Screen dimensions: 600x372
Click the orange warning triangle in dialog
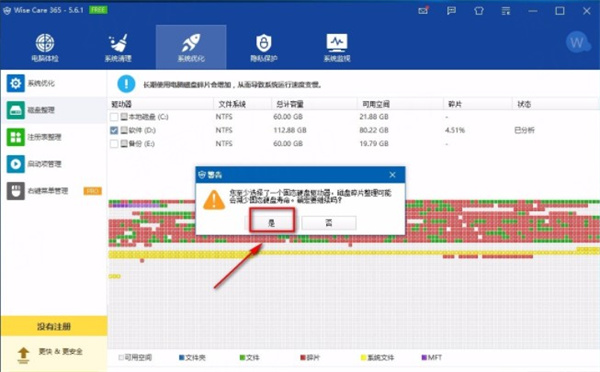214,200
